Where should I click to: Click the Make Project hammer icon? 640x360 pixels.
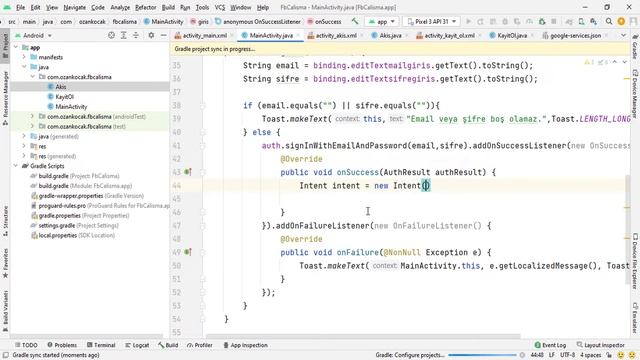pos(355,21)
